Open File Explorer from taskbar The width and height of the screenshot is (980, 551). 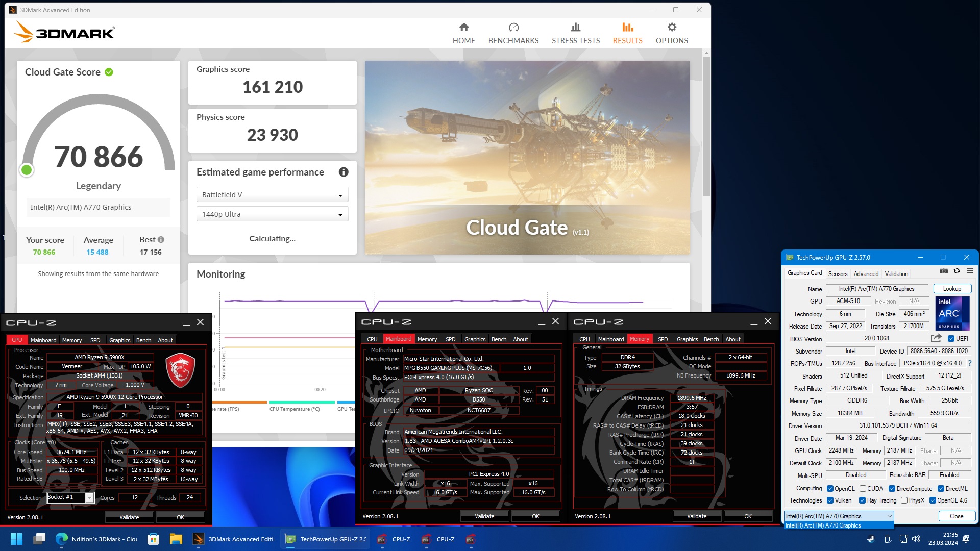click(x=176, y=539)
